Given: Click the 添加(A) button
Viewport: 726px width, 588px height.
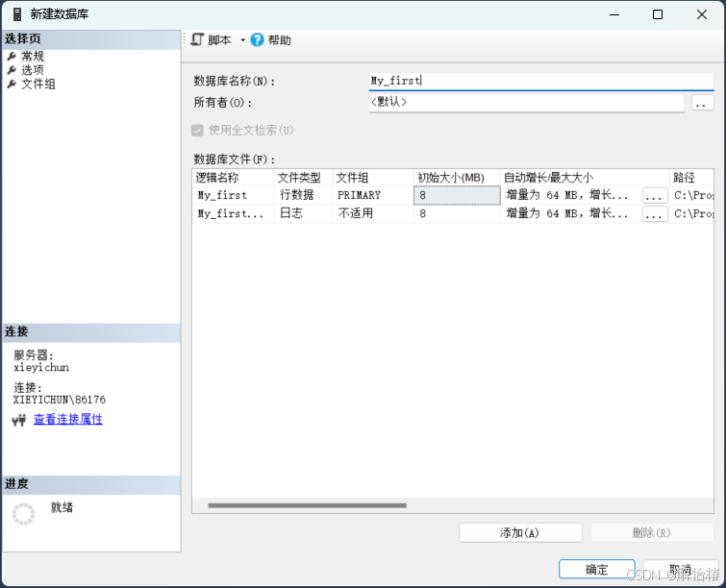Looking at the screenshot, I should click(520, 533).
